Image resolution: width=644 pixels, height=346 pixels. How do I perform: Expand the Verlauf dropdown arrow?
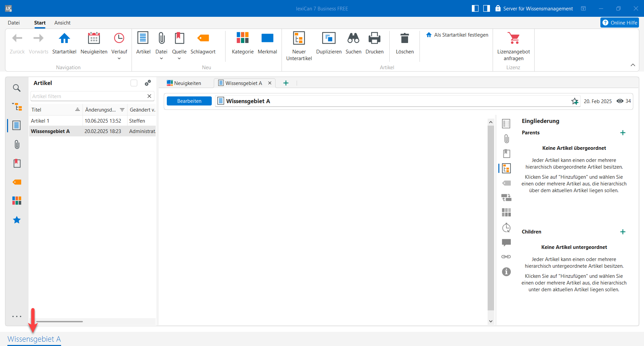coord(119,59)
